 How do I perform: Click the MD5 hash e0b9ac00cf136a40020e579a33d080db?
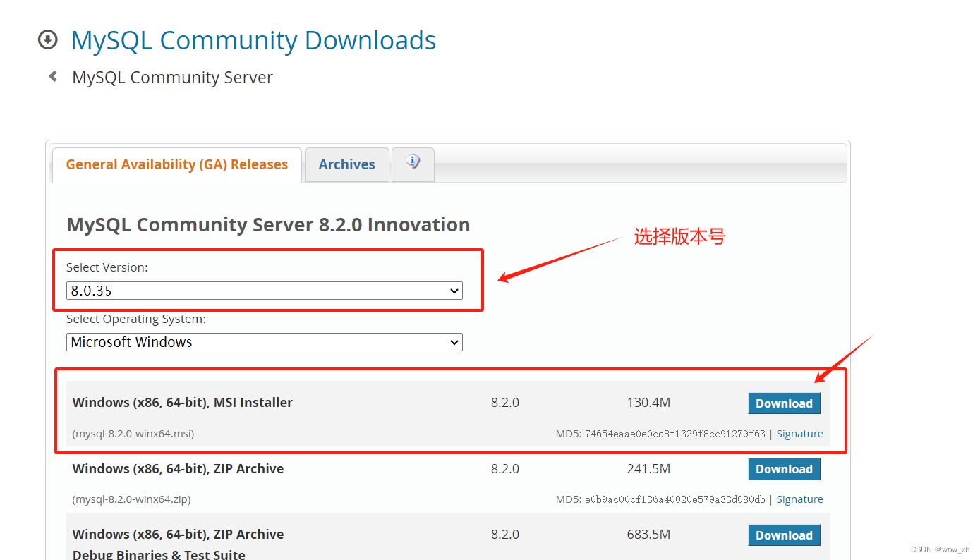[x=674, y=499]
